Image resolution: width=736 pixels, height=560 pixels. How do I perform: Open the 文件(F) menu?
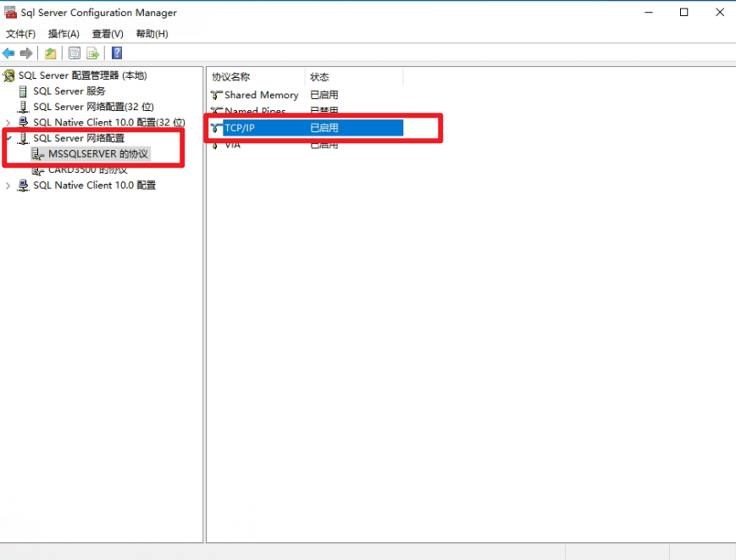pos(20,34)
